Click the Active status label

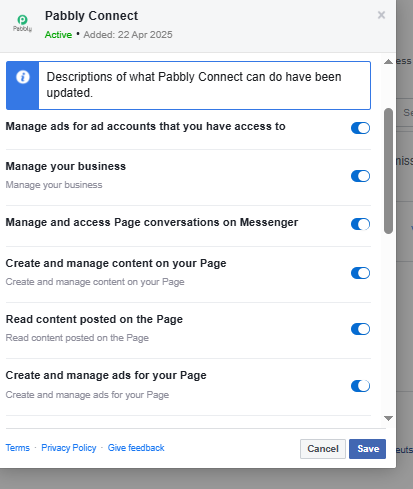(58, 35)
